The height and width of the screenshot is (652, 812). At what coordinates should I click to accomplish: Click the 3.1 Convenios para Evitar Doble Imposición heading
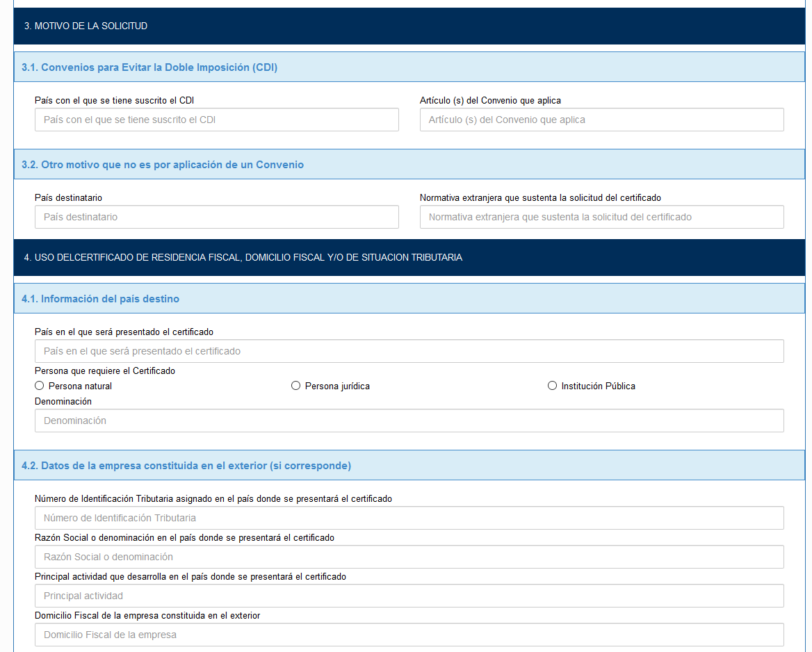coord(149,67)
